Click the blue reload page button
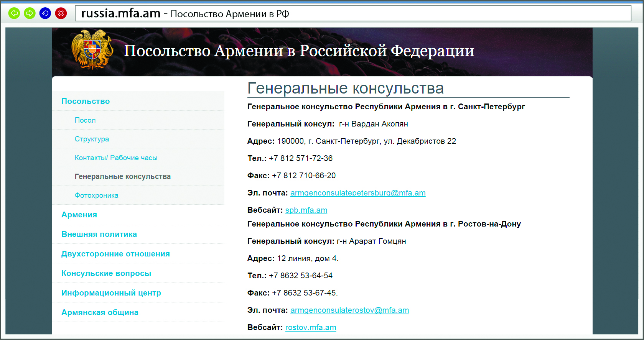The height and width of the screenshot is (340, 644). pos(45,13)
